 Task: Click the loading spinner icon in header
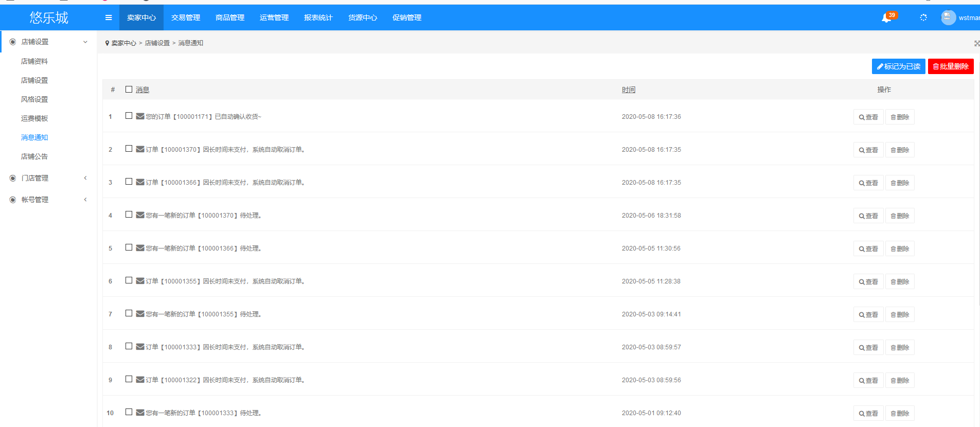click(923, 17)
